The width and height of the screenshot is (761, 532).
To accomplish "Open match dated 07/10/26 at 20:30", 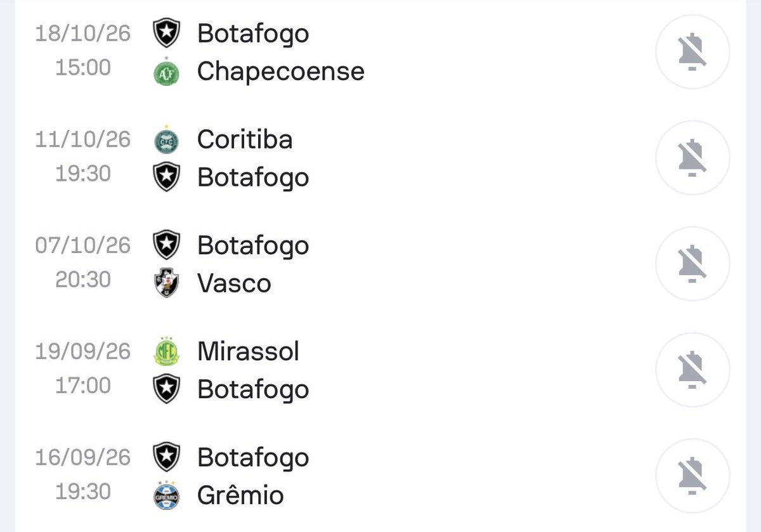I will [380, 264].
